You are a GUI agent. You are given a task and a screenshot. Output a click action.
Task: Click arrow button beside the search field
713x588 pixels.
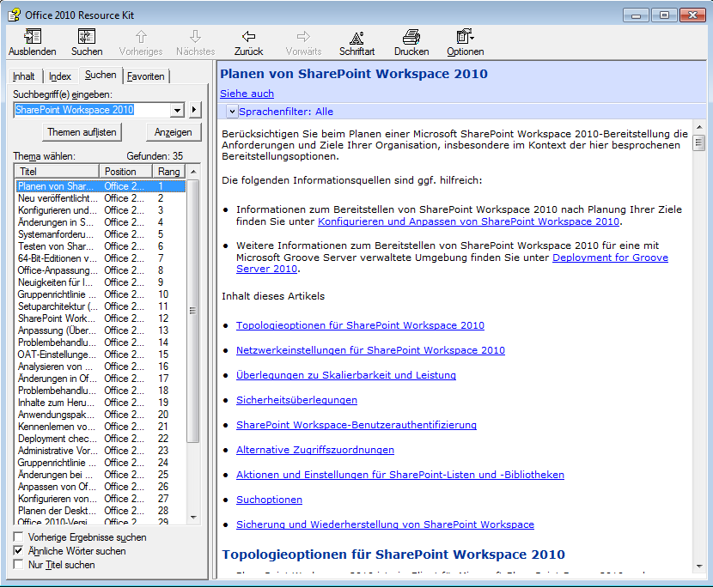194,110
